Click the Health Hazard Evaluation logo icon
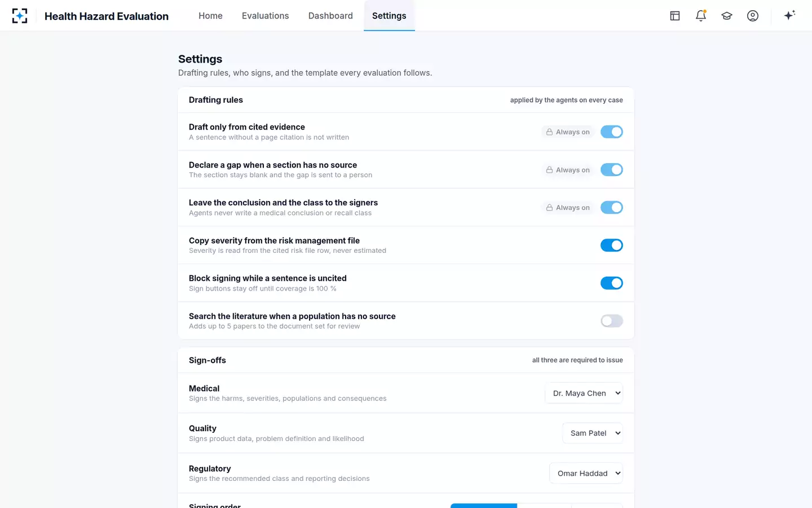Screen dimensions: 812x508 point(20,16)
